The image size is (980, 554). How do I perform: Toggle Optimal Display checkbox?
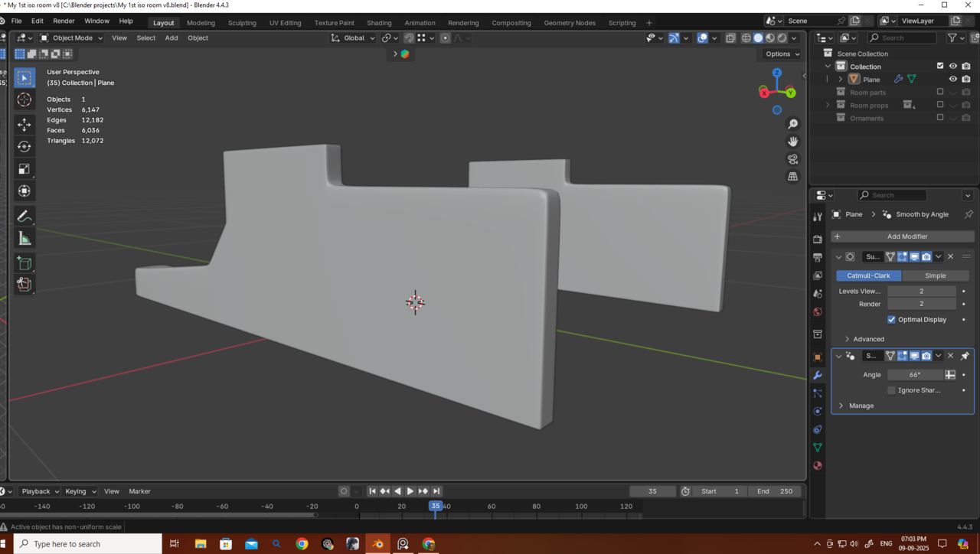point(891,320)
